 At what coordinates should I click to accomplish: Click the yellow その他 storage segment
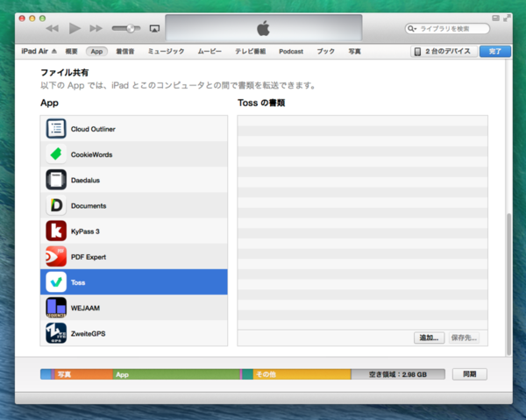(x=302, y=374)
